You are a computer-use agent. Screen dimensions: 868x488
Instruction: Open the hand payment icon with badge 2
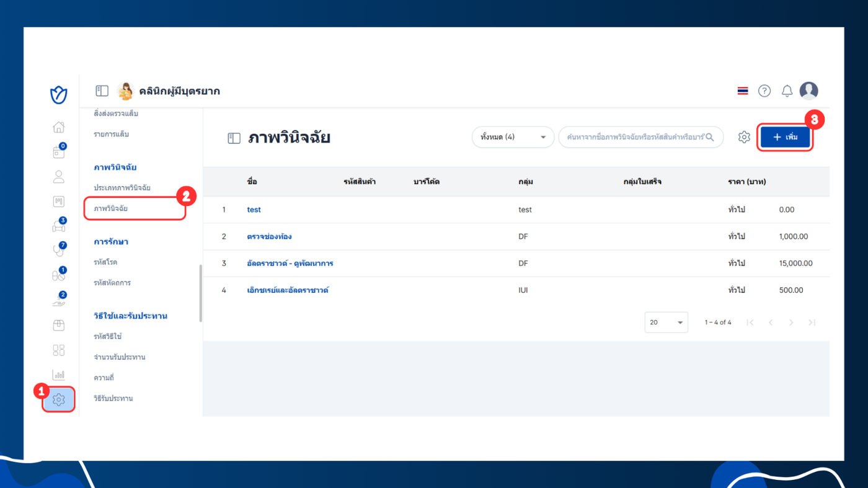[59, 300]
